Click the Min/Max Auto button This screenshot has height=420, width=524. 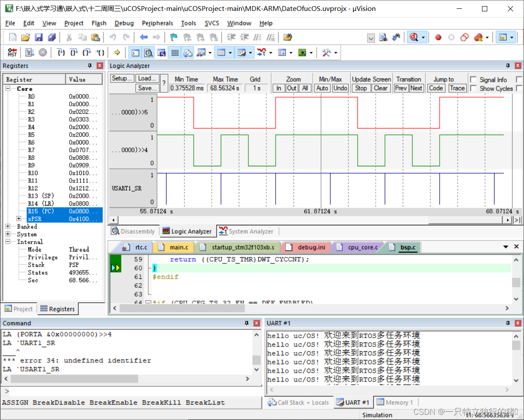click(x=322, y=88)
